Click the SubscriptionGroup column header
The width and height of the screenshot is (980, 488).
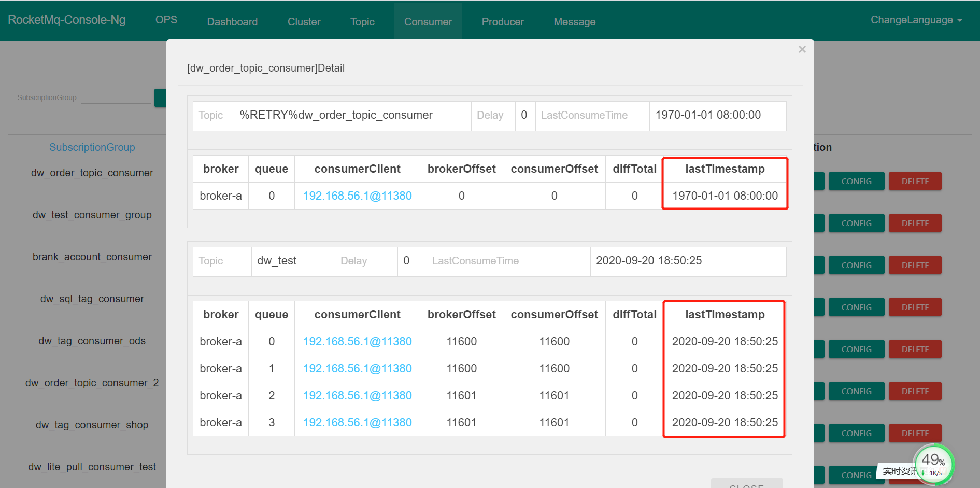tap(92, 147)
